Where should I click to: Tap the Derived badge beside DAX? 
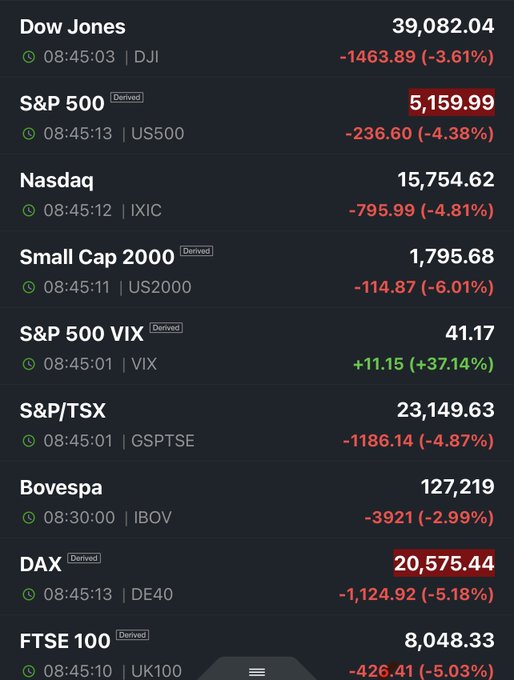(x=84, y=558)
